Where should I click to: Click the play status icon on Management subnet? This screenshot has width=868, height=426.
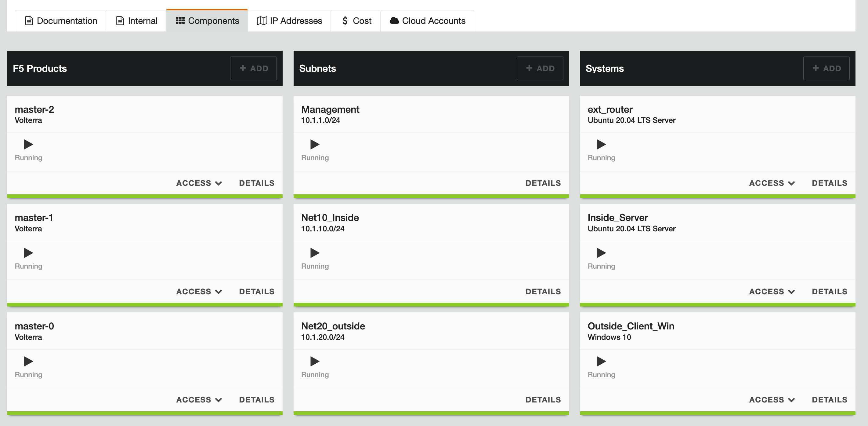tap(315, 144)
